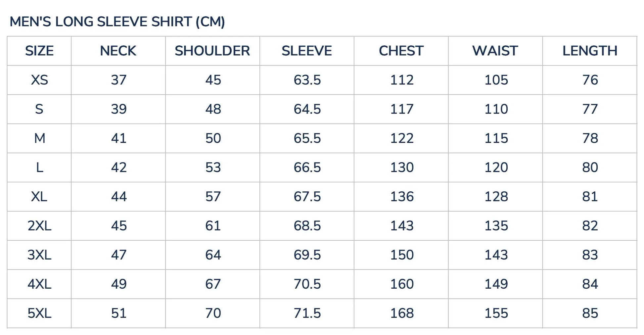The height and width of the screenshot is (335, 644).
Task: Select chest value 130 in the L row
Action: (x=402, y=167)
